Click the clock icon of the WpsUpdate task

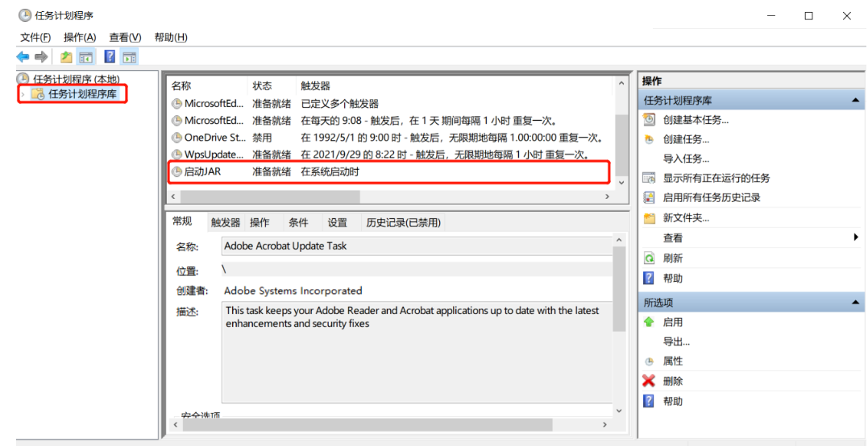177,155
